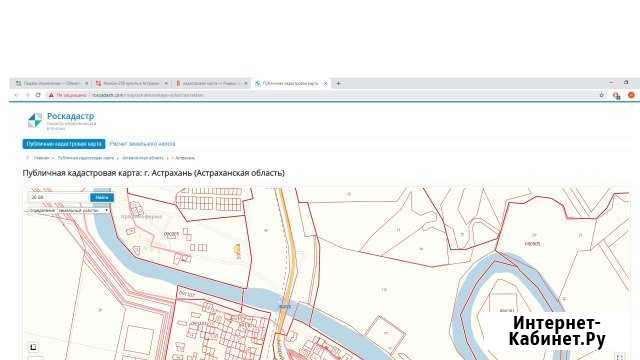Open the Расчет земельного налога tab
Image resolution: width=640 pixels, height=360 pixels.
pos(142,144)
